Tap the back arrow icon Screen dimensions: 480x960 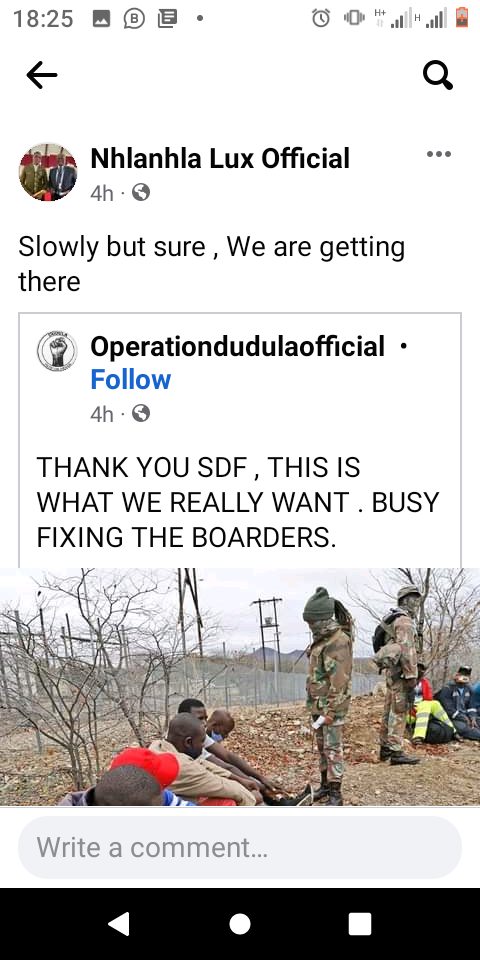42,75
